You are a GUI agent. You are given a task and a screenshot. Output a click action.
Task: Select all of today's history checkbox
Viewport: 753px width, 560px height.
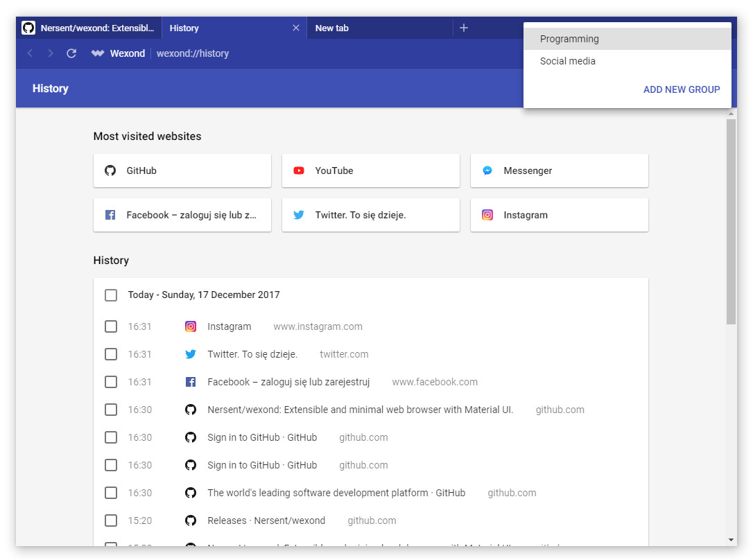tap(111, 295)
